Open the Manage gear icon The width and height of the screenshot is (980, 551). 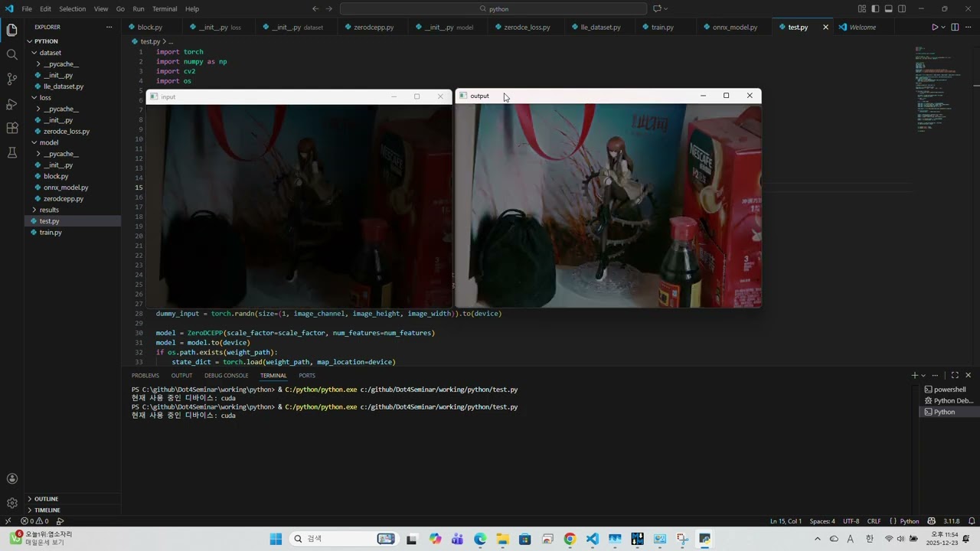pyautogui.click(x=11, y=503)
